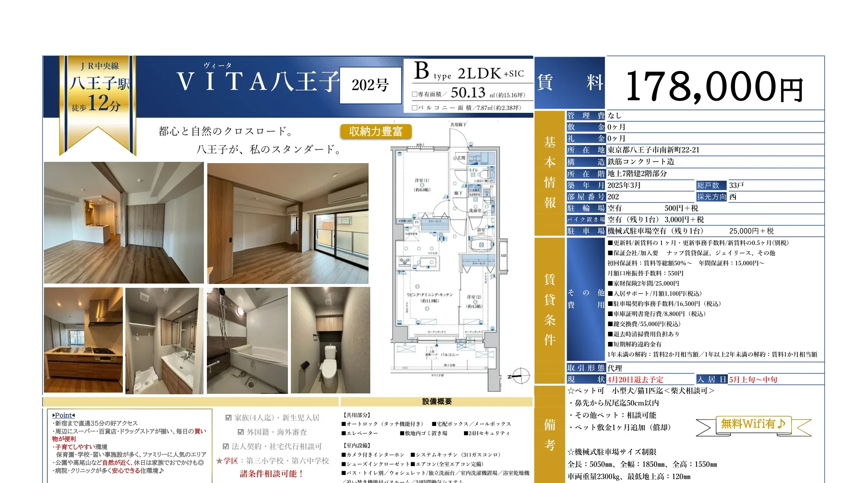Click the north compass icon on floor plan

pyautogui.click(x=520, y=376)
